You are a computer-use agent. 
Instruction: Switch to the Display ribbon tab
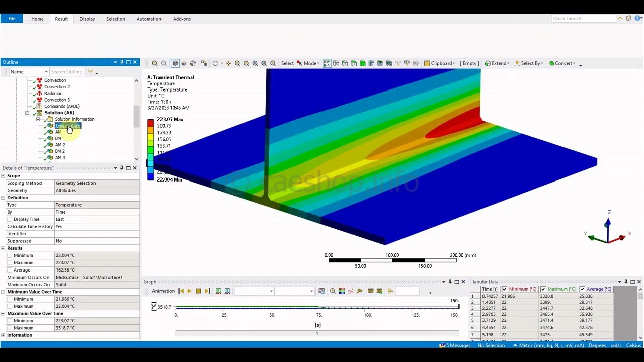(x=87, y=19)
